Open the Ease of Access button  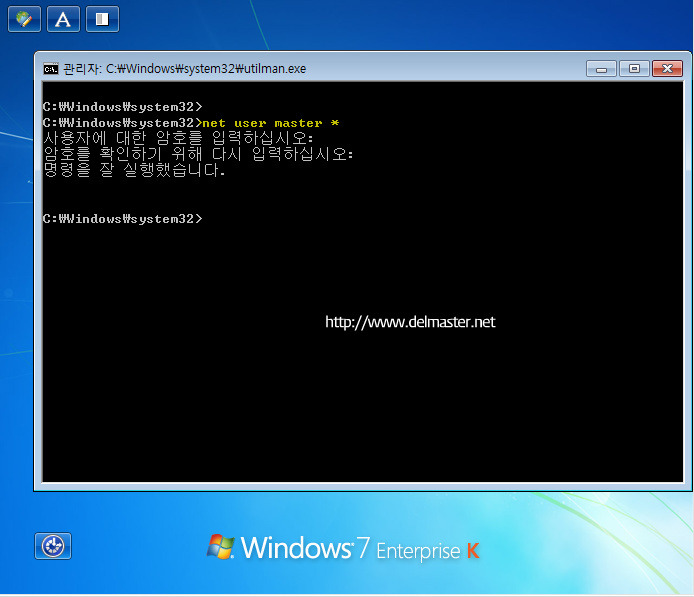point(53,546)
